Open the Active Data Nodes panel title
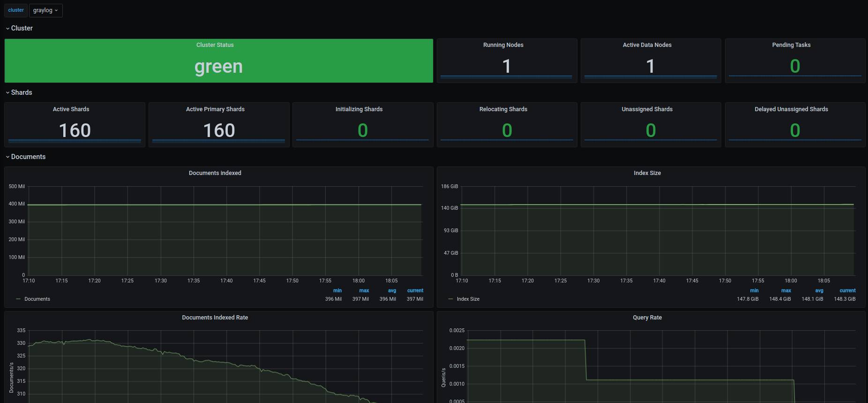Screen dimensions: 868x403 647,45
